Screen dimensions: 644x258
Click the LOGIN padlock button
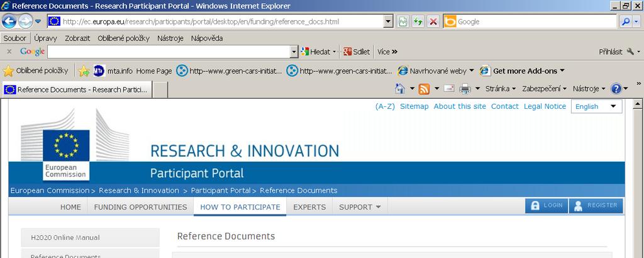tap(547, 206)
